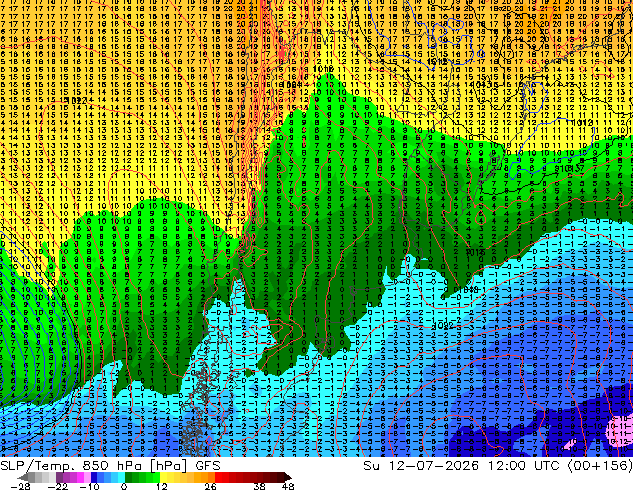Click the bright yellow legend swatch above 12
634x490 pixels.
(163, 477)
